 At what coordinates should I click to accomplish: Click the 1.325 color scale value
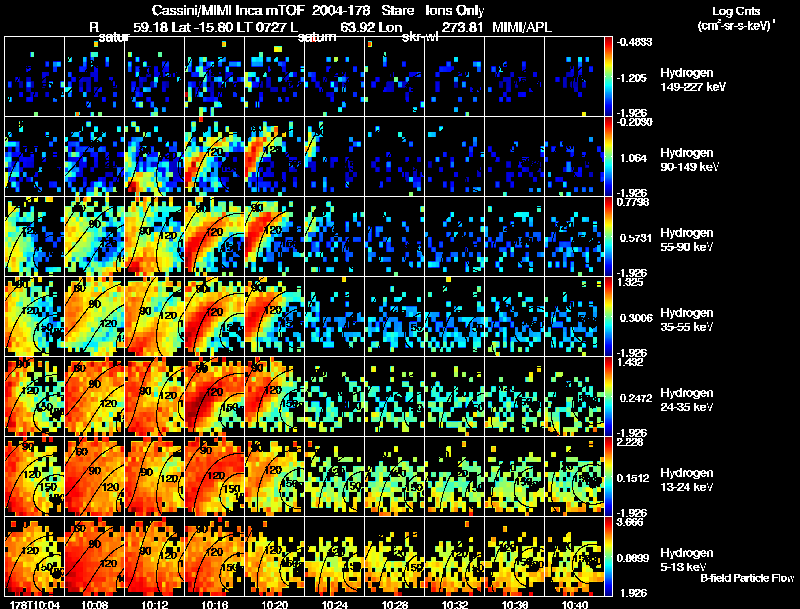click(630, 282)
